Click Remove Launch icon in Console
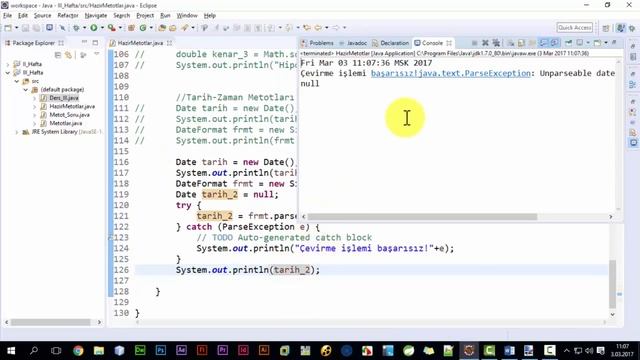The height and width of the screenshot is (360, 640). [485, 43]
